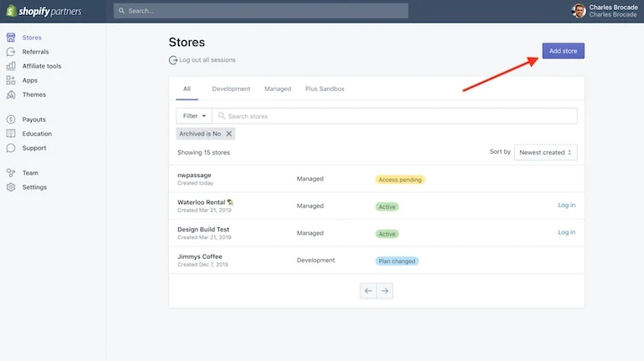Switch to the All tab
The image size is (644, 361).
pos(187,89)
